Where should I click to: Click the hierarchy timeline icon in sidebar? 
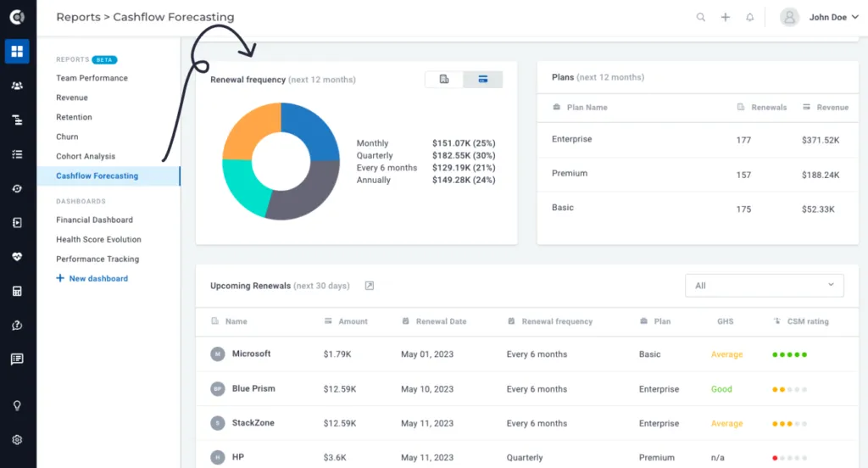[17, 120]
